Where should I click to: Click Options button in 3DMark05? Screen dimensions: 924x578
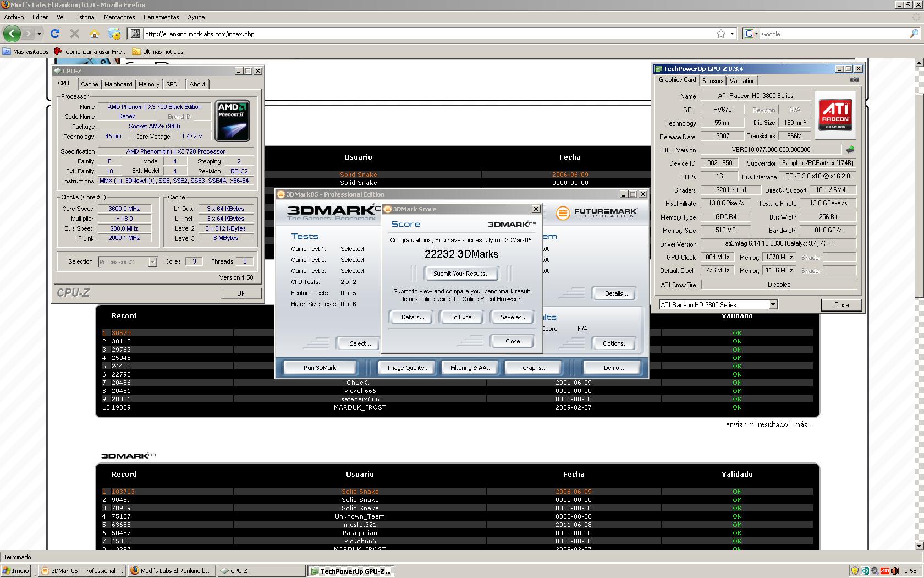[x=615, y=343]
